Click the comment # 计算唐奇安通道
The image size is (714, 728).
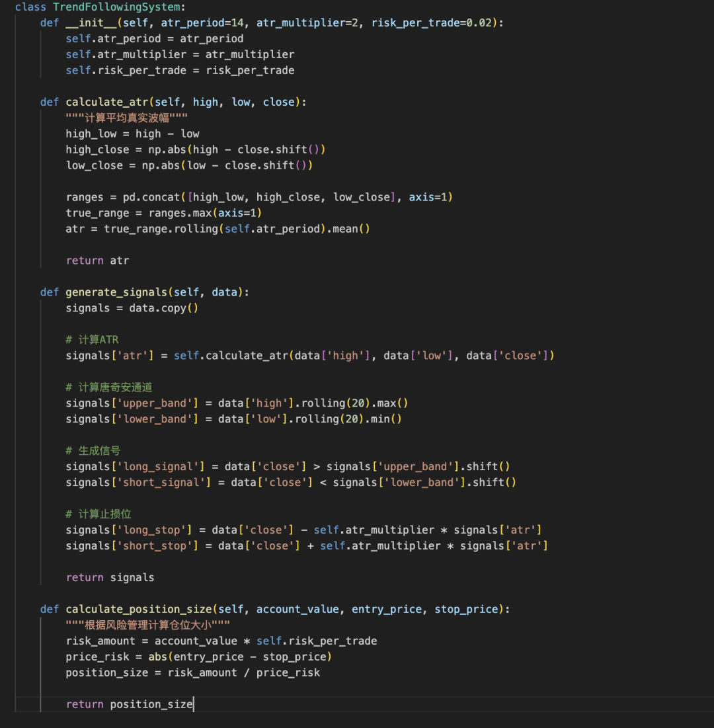pyautogui.click(x=109, y=387)
